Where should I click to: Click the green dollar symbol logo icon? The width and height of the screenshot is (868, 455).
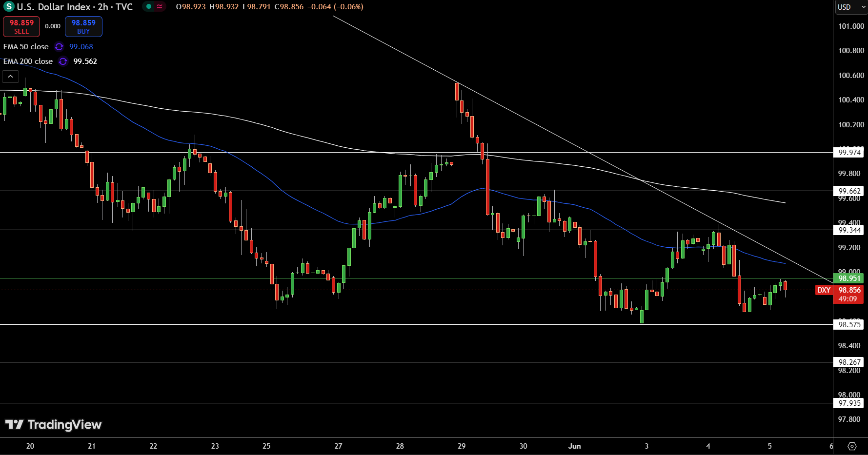click(8, 7)
